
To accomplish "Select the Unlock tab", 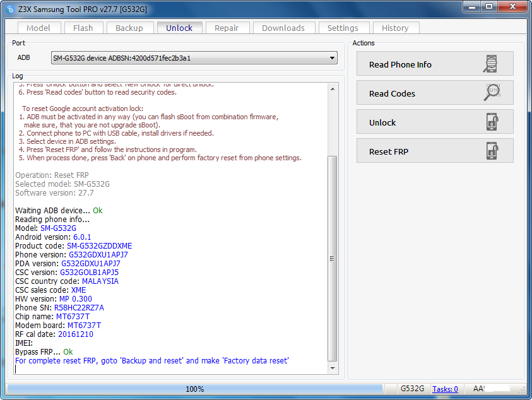I will [179, 28].
